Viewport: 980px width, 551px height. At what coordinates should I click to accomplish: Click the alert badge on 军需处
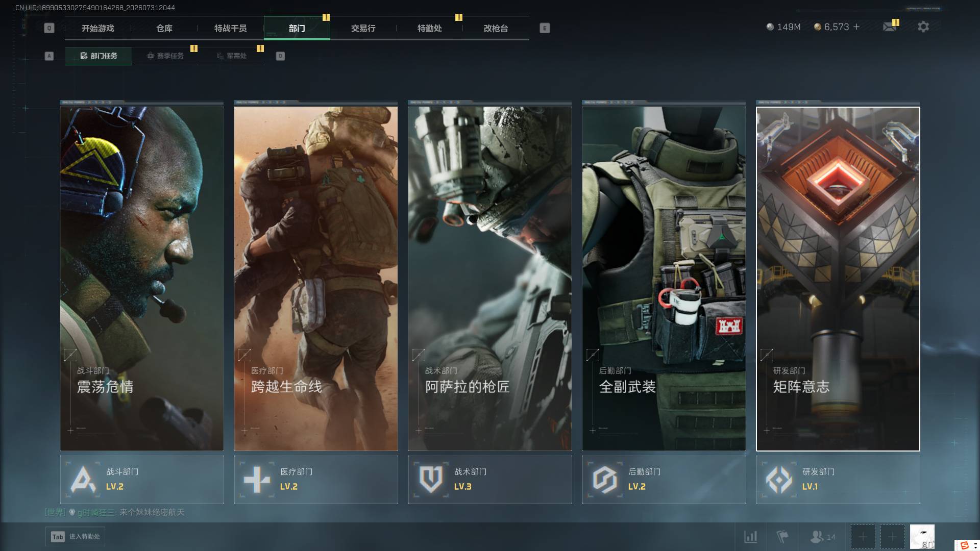(260, 48)
